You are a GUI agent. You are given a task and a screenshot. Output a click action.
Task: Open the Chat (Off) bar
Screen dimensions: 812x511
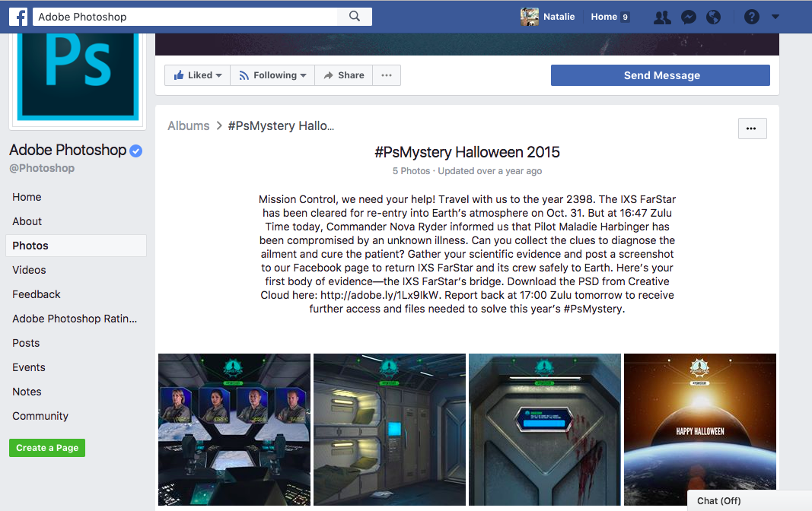(750, 500)
